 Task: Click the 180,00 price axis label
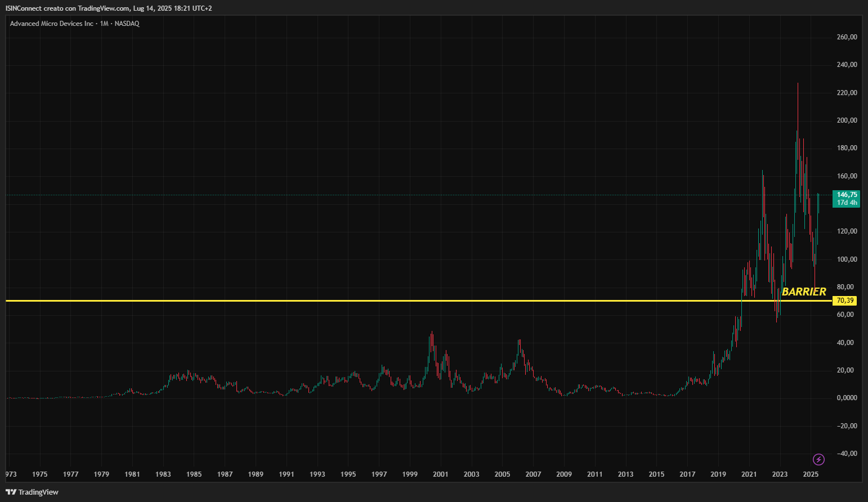pyautogui.click(x=847, y=148)
